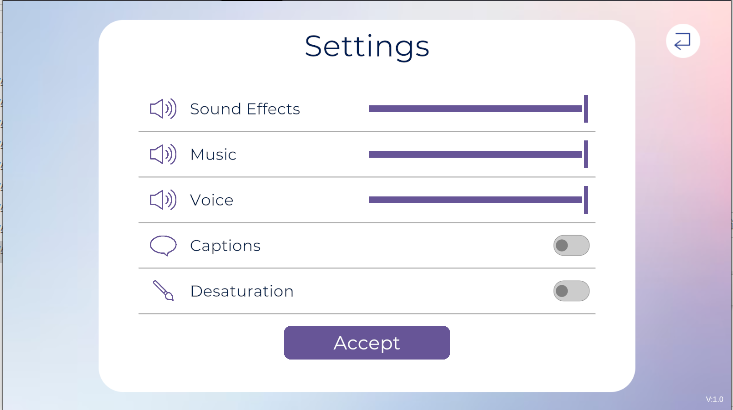Click the Voice slider handle

[586, 200]
